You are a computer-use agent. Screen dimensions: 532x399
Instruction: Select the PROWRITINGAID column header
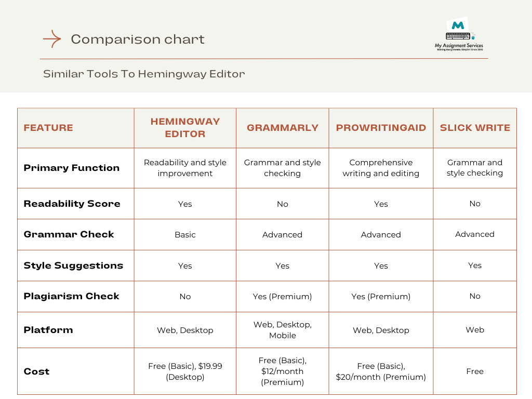(381, 128)
